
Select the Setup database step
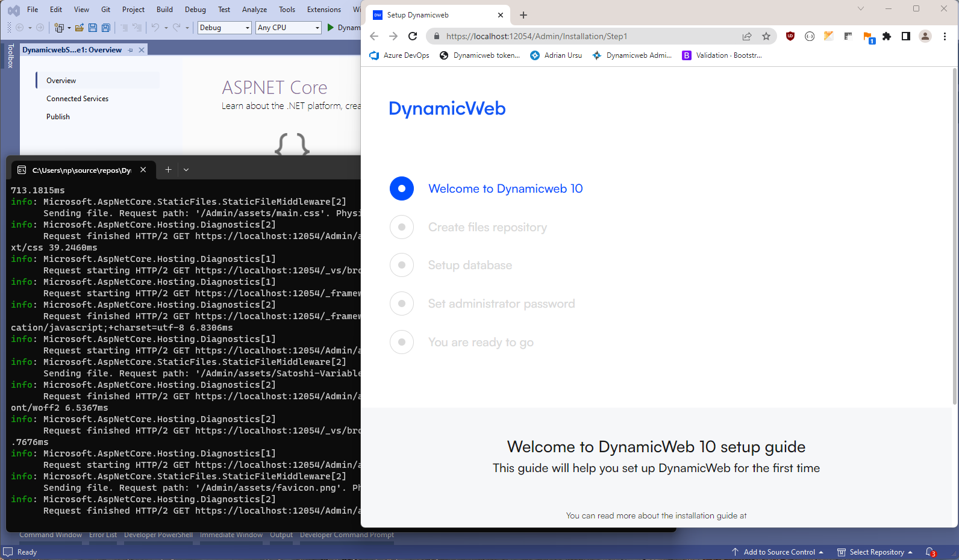pos(470,265)
